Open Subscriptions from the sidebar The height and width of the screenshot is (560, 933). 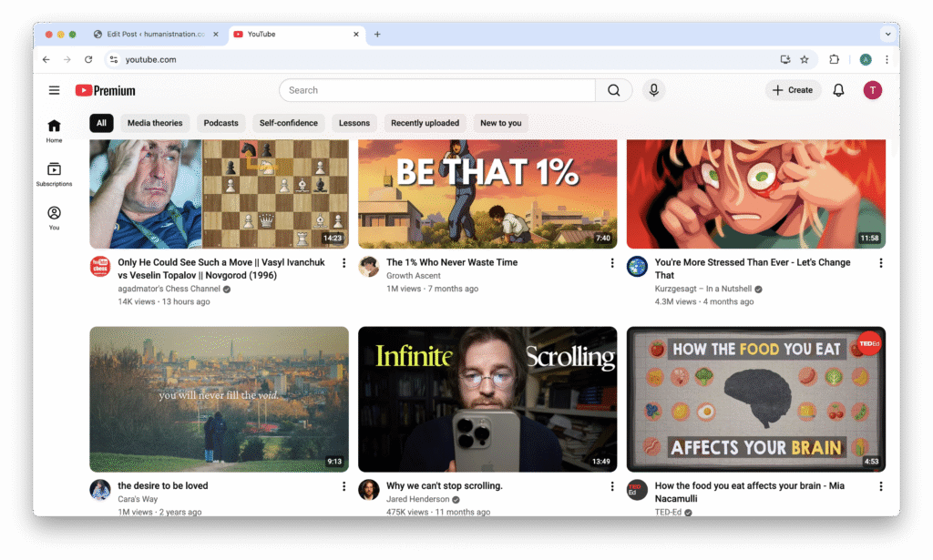pyautogui.click(x=54, y=174)
